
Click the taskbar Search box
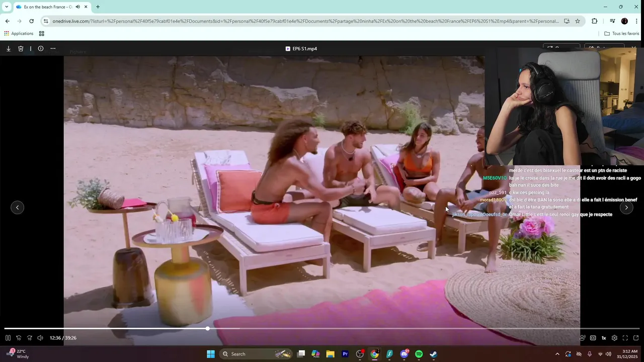[257, 354]
